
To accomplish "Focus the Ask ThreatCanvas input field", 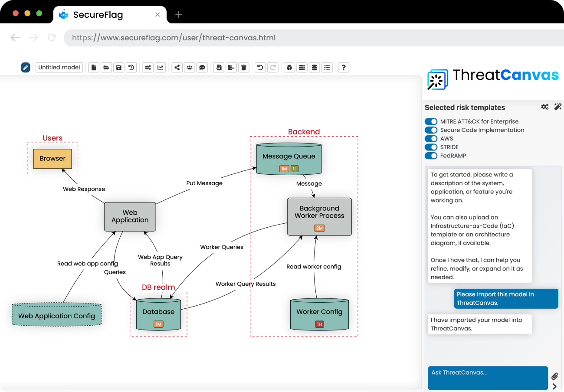I will [488, 378].
